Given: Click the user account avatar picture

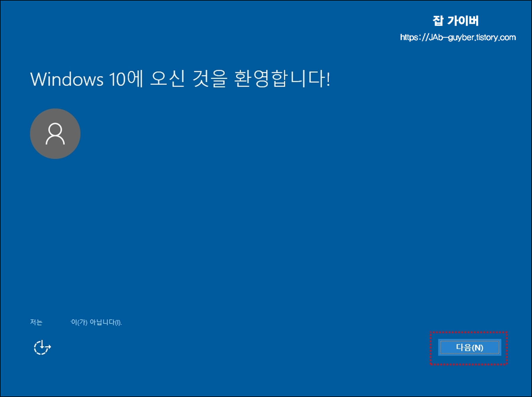Looking at the screenshot, I should tap(55, 134).
